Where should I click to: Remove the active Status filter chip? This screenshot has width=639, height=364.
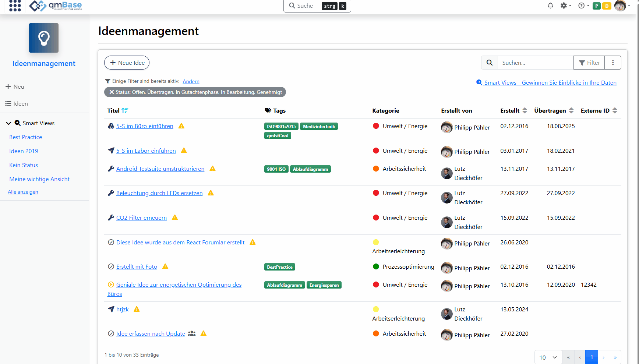[112, 92]
